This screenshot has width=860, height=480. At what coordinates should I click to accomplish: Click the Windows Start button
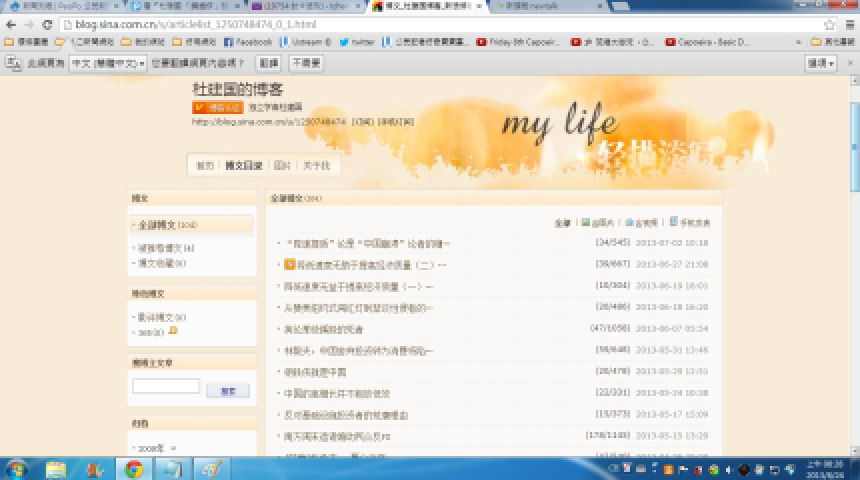pyautogui.click(x=17, y=469)
